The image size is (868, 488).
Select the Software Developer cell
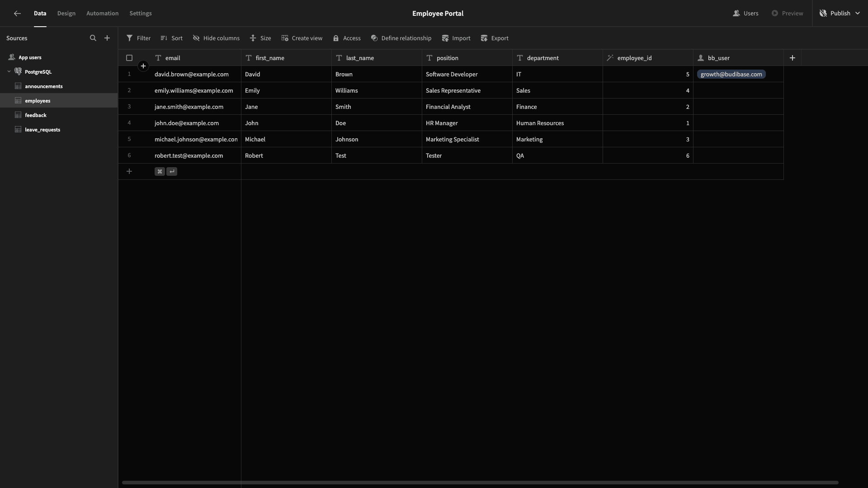(x=467, y=74)
